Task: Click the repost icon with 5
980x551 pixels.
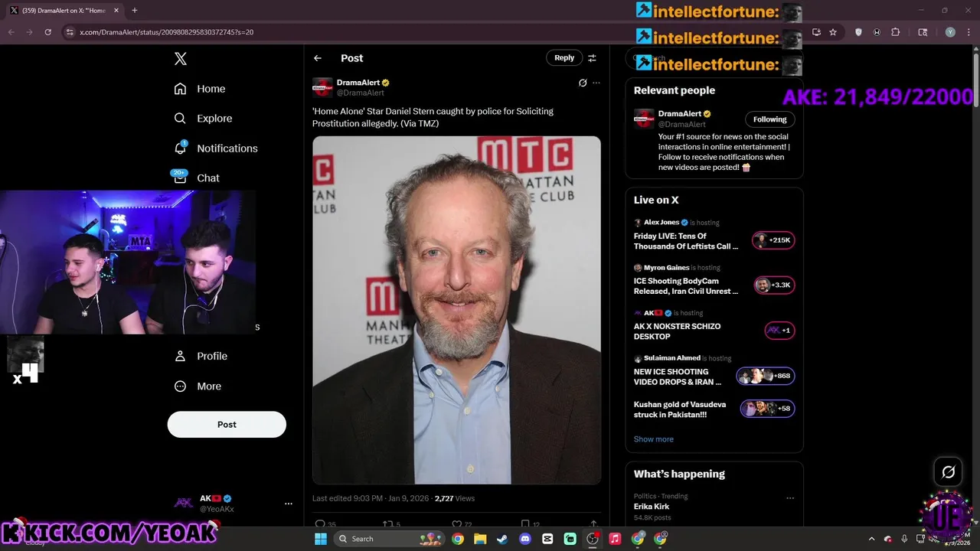Action: pos(391,524)
